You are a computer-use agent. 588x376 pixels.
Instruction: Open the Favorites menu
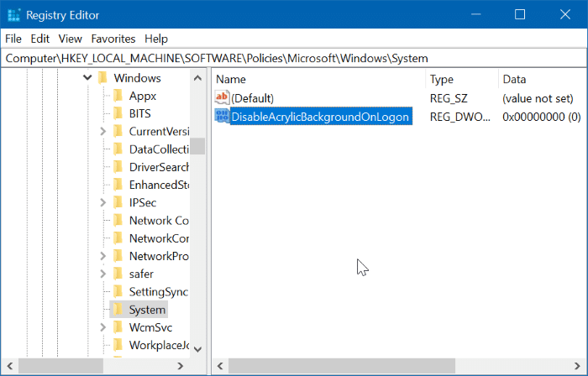113,39
